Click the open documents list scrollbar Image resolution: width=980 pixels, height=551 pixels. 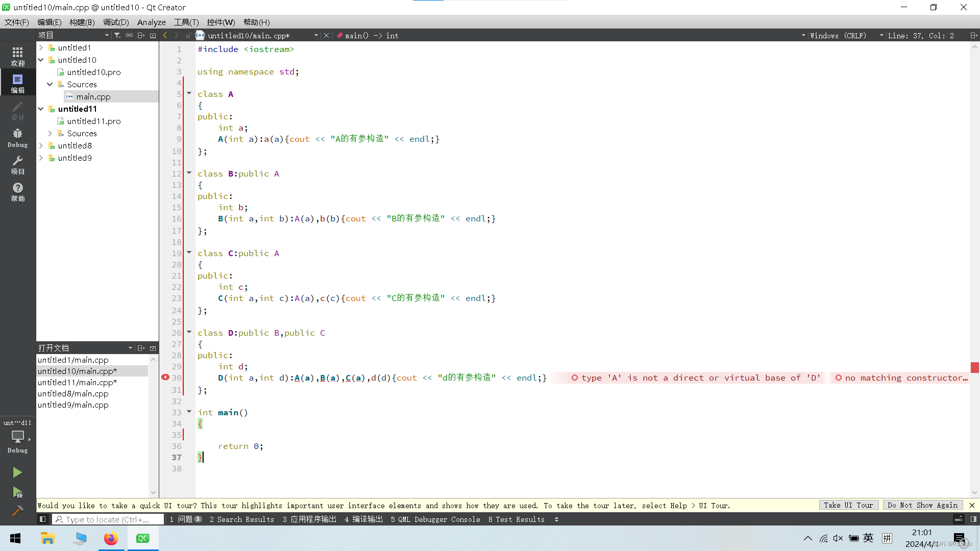(153, 426)
